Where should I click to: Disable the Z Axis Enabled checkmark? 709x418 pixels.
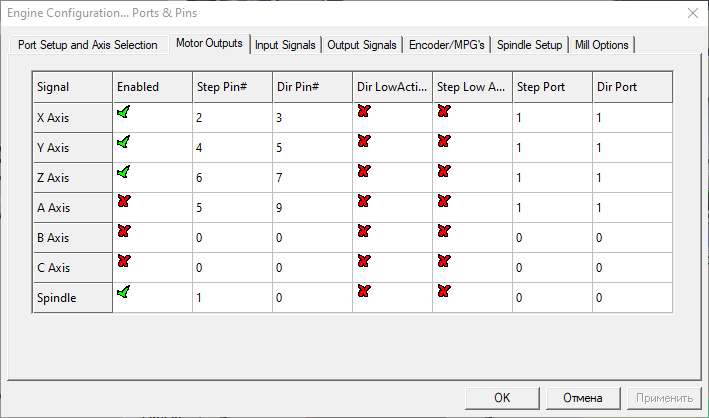coord(124,172)
